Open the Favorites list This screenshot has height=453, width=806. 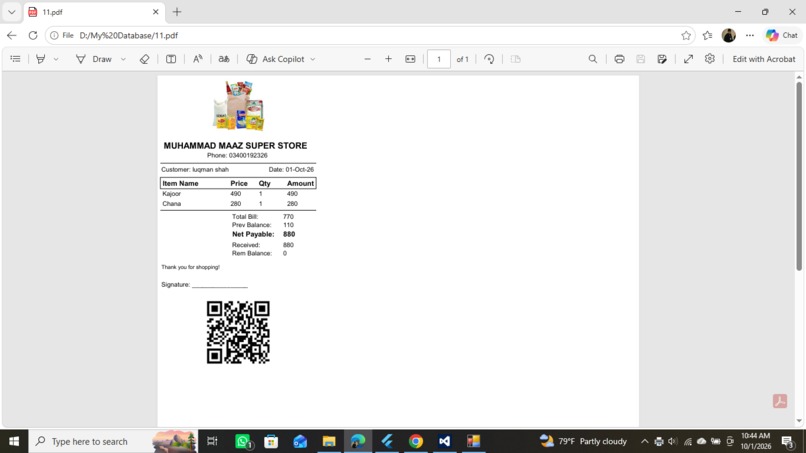(x=707, y=35)
